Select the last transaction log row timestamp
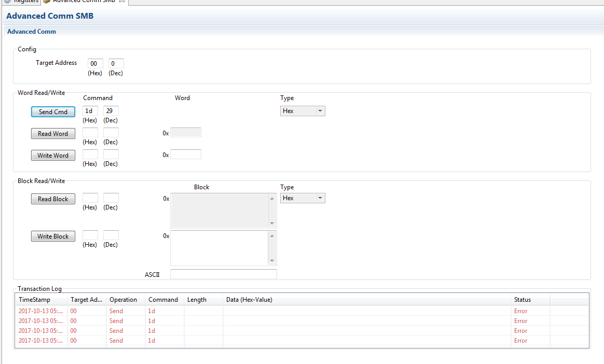 pos(40,341)
